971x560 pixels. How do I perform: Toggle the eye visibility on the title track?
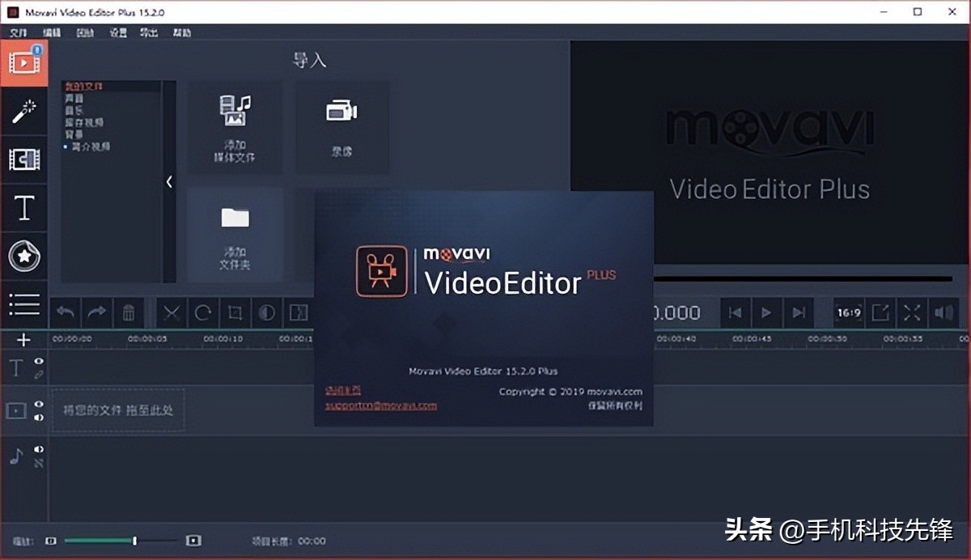pos(38,362)
